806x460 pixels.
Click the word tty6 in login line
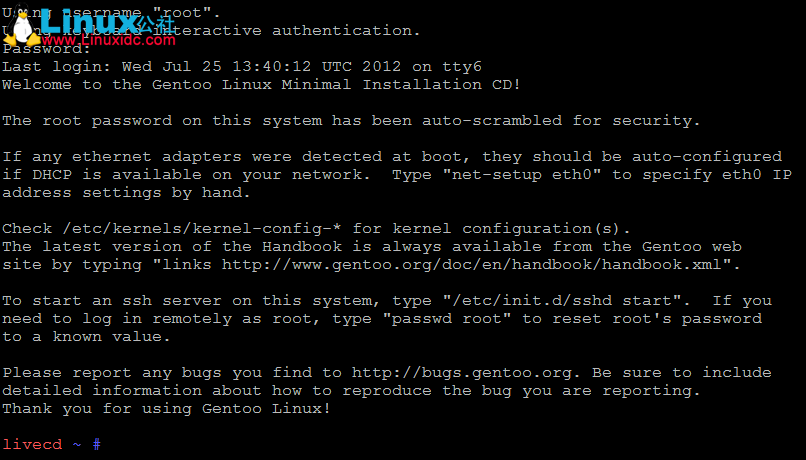(x=462, y=67)
